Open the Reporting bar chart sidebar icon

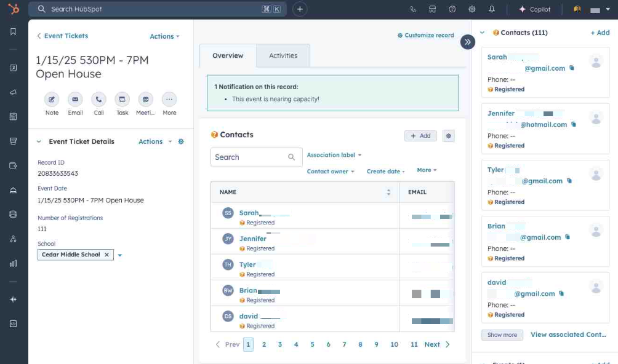pos(13,263)
